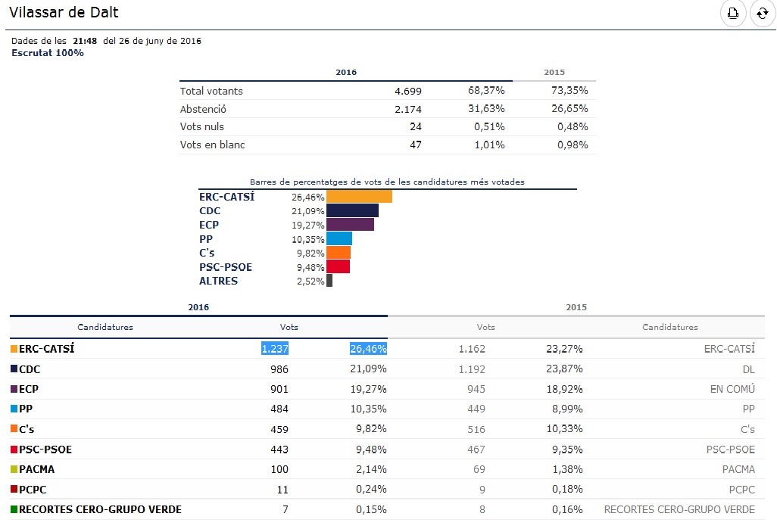
Task: Click the 2016 header above the summary table
Action: pos(345,73)
